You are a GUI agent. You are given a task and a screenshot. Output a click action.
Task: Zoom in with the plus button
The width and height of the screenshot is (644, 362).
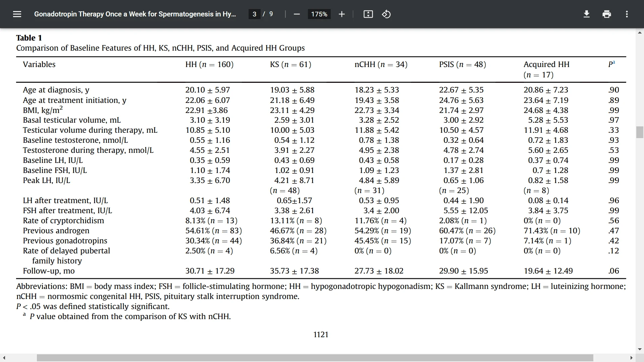tap(341, 14)
